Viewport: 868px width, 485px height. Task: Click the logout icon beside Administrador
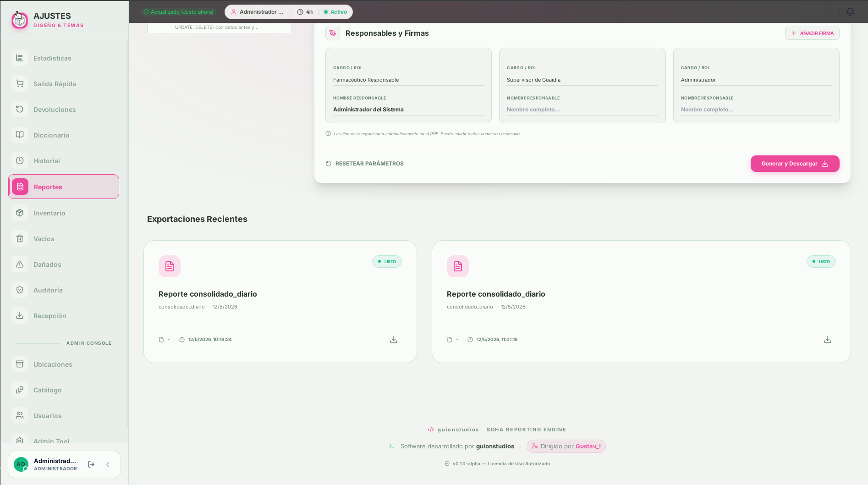tap(91, 464)
